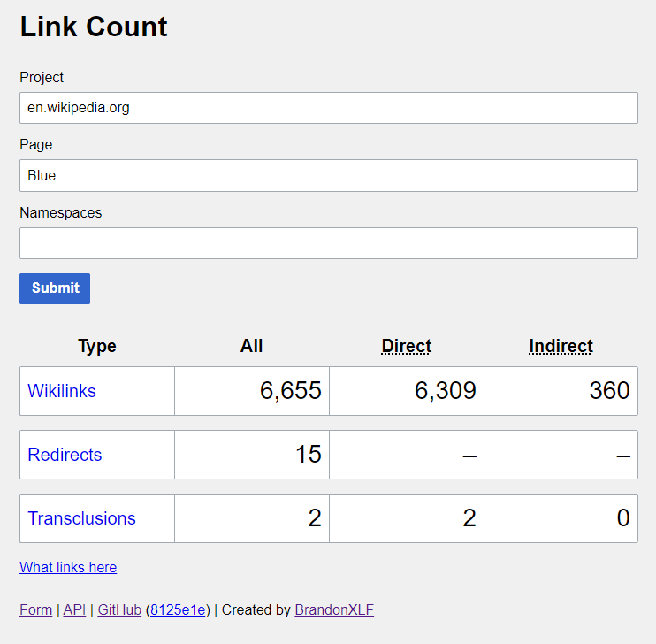
Task: Focus the Page field containing Blue
Action: 328,175
